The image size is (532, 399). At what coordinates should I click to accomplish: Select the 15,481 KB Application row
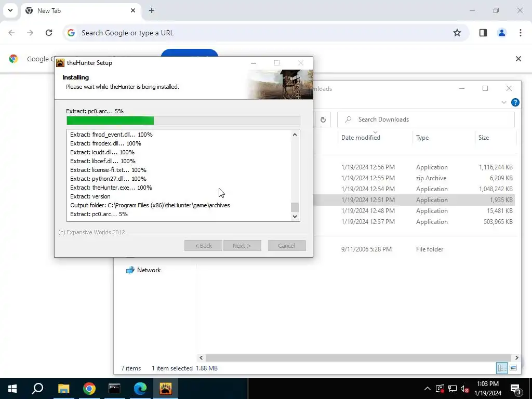(415, 211)
